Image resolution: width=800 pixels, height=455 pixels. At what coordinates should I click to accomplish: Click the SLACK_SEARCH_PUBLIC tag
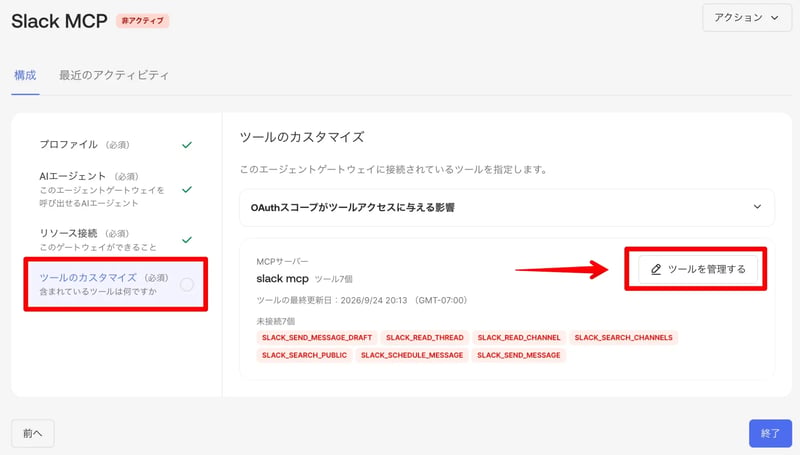304,355
